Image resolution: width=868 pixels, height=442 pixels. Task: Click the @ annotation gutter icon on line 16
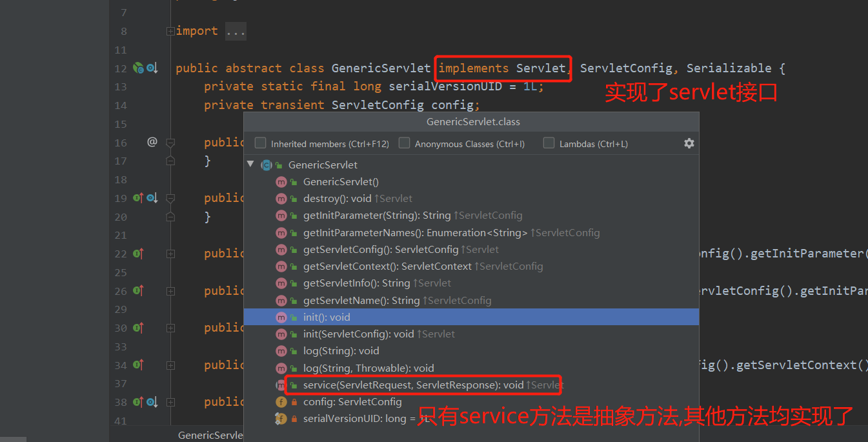(x=152, y=141)
